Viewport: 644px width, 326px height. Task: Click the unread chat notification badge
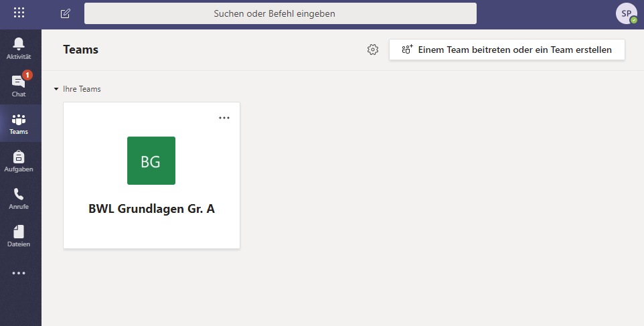click(x=27, y=75)
